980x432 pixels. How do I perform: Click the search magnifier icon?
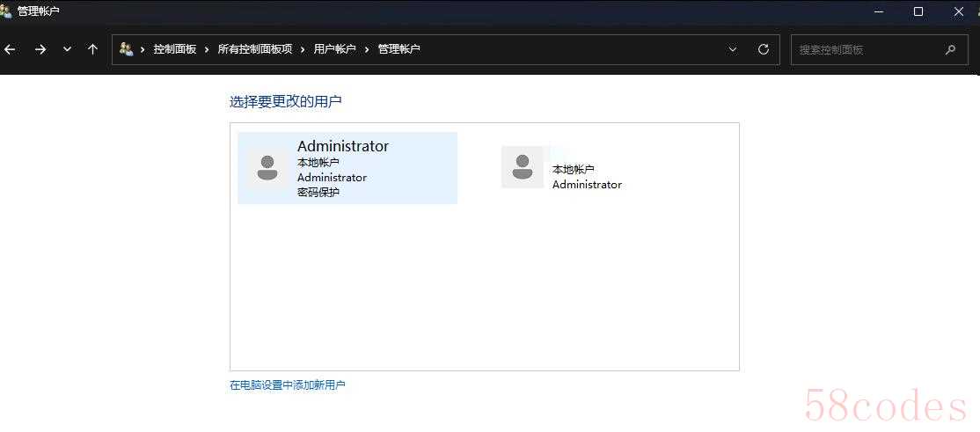point(950,49)
